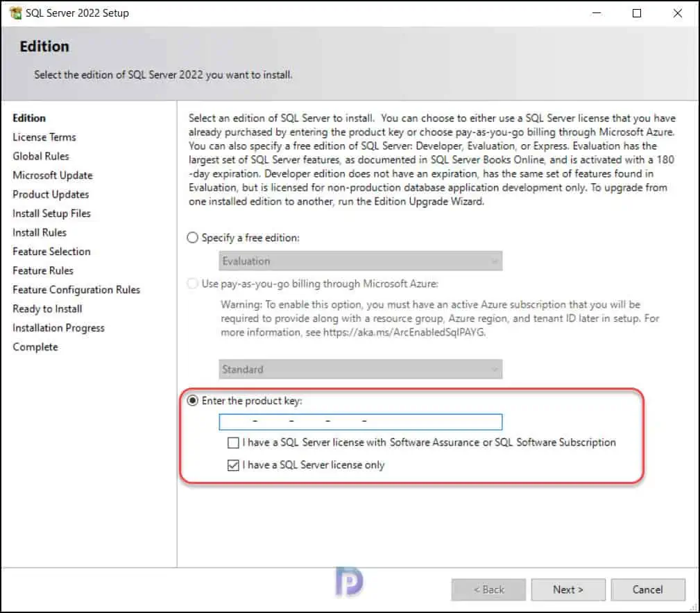Viewport: 700px width, 613px height.
Task: Minimize the SQL Server 2022 Setup window
Action: pos(597,13)
